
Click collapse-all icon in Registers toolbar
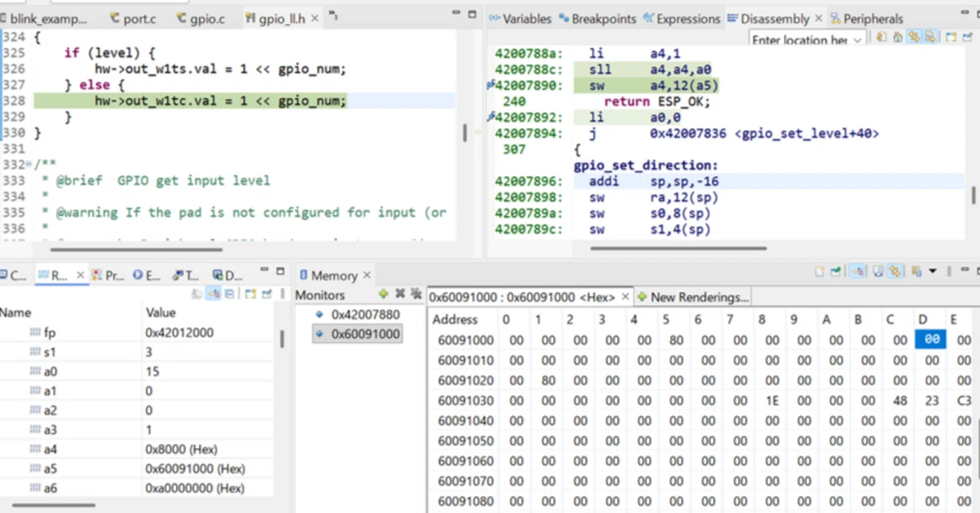230,294
